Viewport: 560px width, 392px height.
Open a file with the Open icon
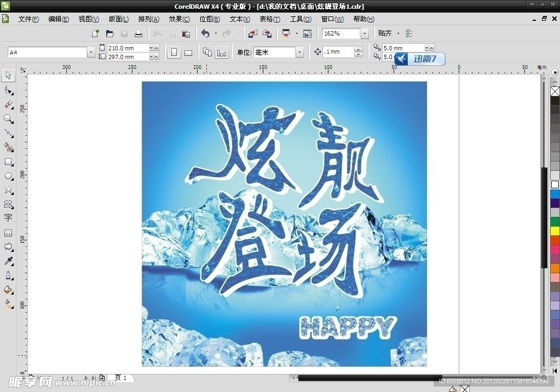110,33
